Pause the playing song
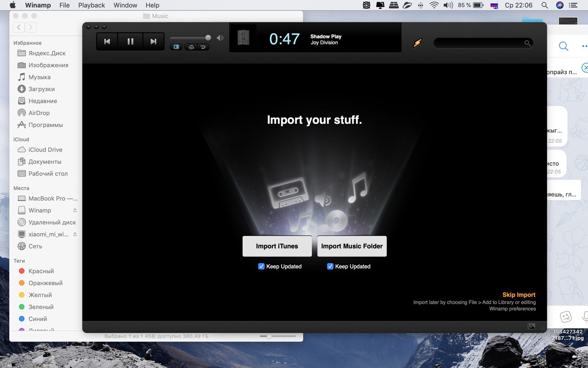This screenshot has height=368, width=588. (130, 41)
